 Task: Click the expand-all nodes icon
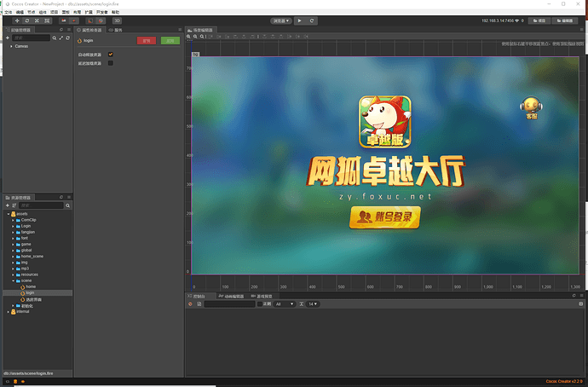pyautogui.click(x=61, y=38)
